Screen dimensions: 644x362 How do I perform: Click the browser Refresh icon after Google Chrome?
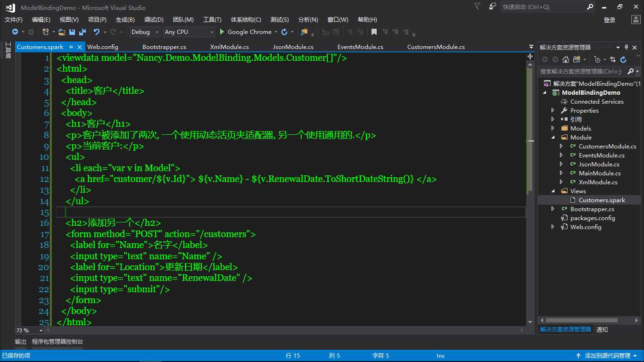tap(284, 32)
